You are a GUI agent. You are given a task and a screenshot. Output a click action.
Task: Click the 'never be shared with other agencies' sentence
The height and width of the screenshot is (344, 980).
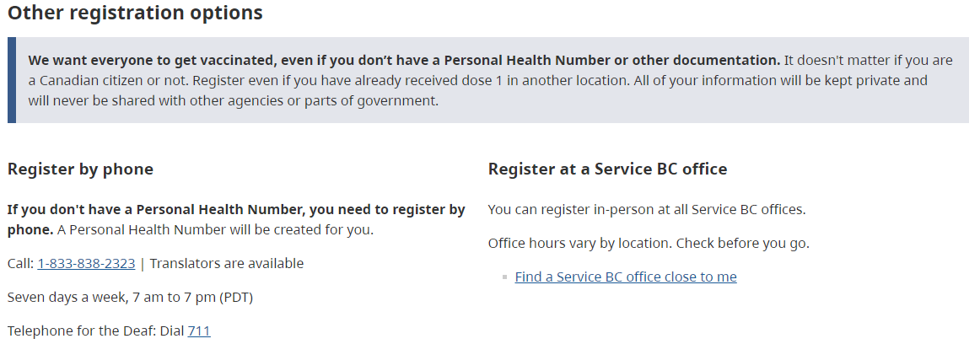pos(233,100)
